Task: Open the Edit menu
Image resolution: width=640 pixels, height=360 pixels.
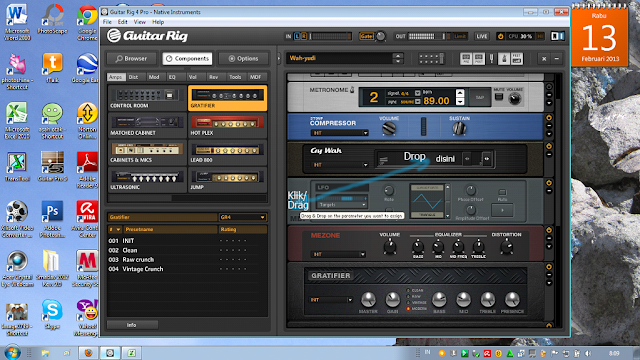Action: (122, 22)
